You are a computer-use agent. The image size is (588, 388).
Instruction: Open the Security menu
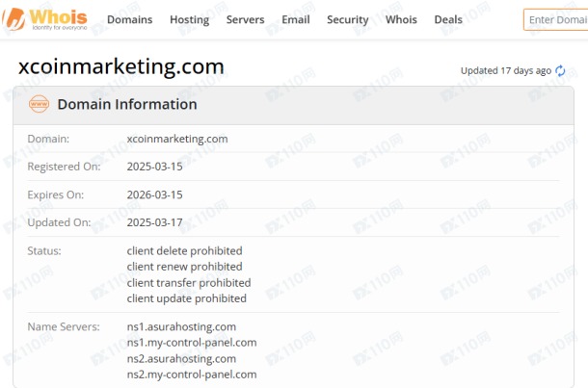click(x=348, y=19)
